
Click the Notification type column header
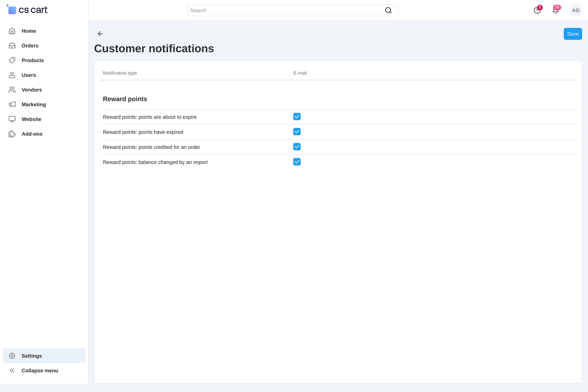point(120,73)
